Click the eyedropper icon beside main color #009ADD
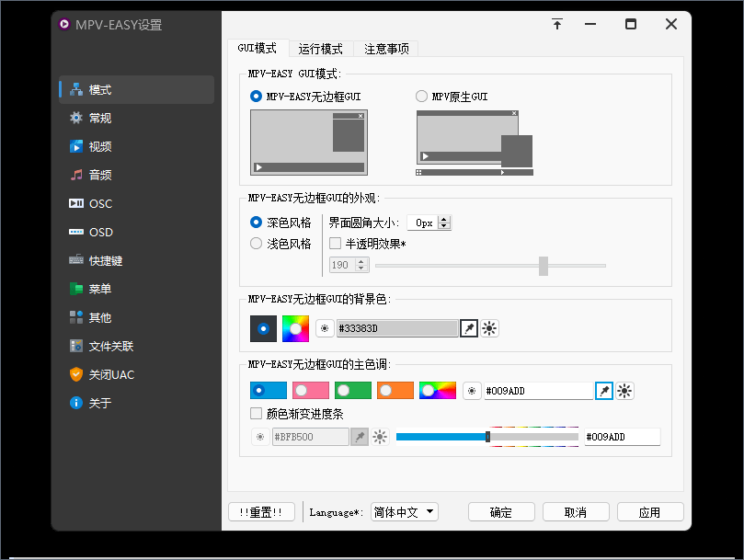The width and height of the screenshot is (744, 560). click(604, 391)
